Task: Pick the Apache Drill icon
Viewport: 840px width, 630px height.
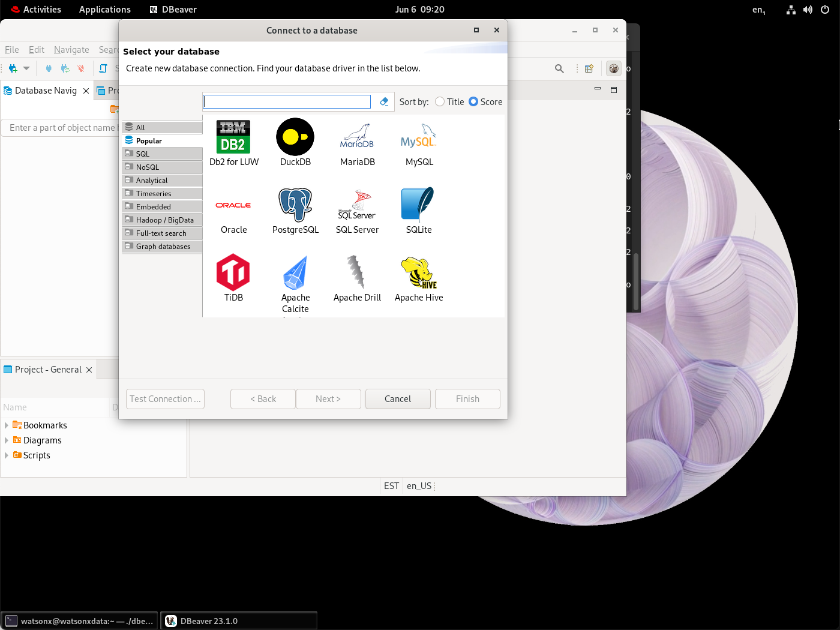Action: (356, 272)
